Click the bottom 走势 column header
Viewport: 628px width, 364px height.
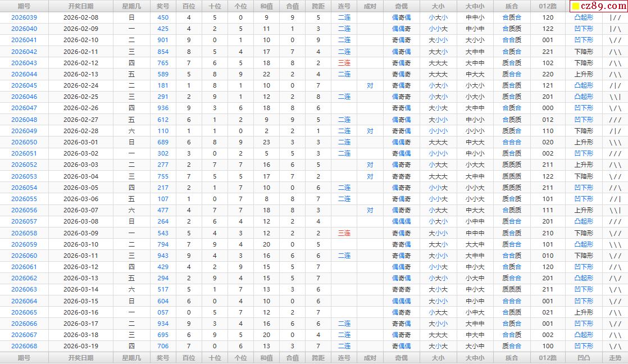pyautogui.click(x=615, y=358)
